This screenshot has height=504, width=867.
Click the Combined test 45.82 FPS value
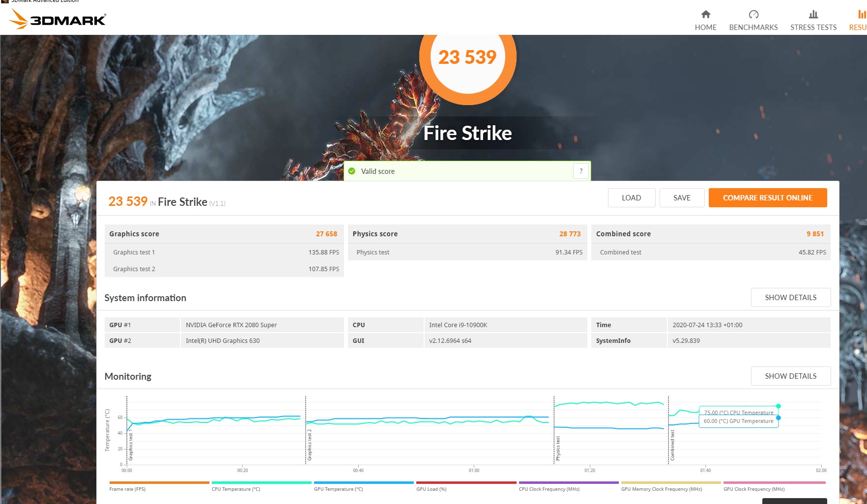pos(812,252)
